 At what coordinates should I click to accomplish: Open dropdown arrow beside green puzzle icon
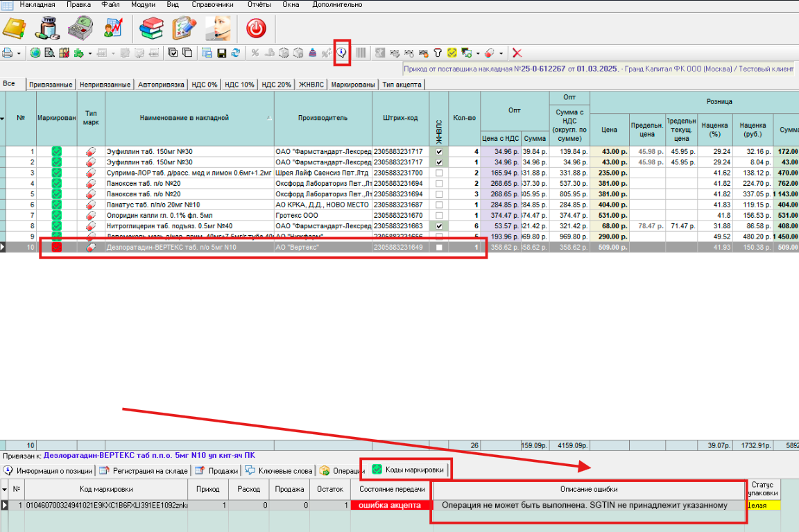pyautogui.click(x=89, y=53)
